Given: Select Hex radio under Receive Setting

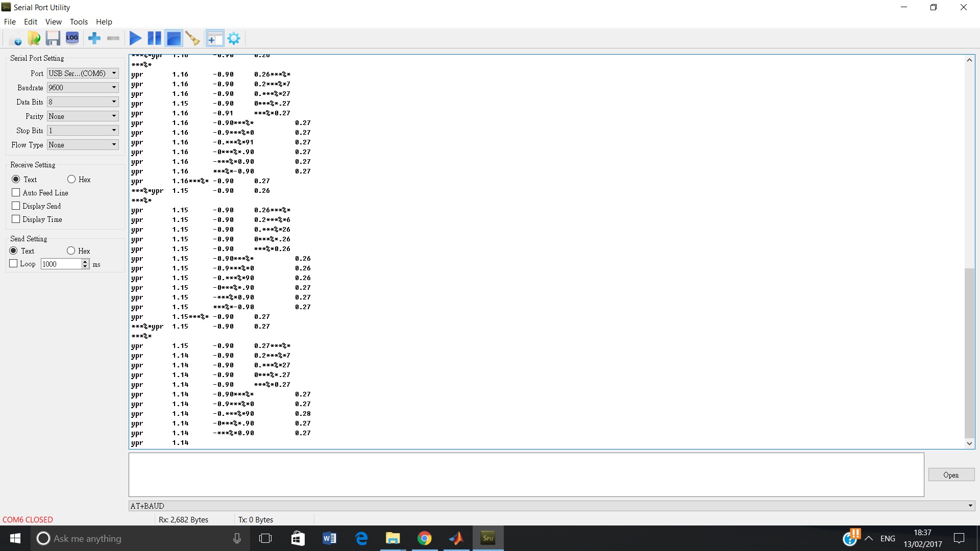Looking at the screenshot, I should 71,180.
